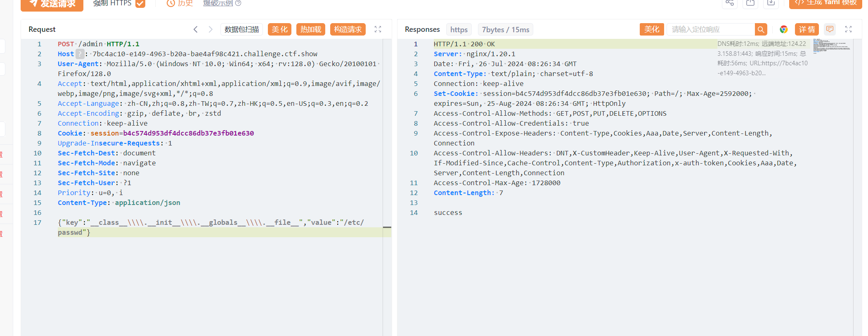This screenshot has height=336, width=868.
Task: Go to next request with right chevron
Action: tap(210, 29)
